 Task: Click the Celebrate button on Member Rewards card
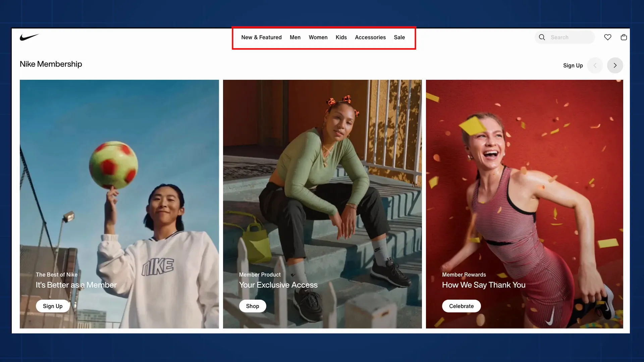[x=461, y=306]
